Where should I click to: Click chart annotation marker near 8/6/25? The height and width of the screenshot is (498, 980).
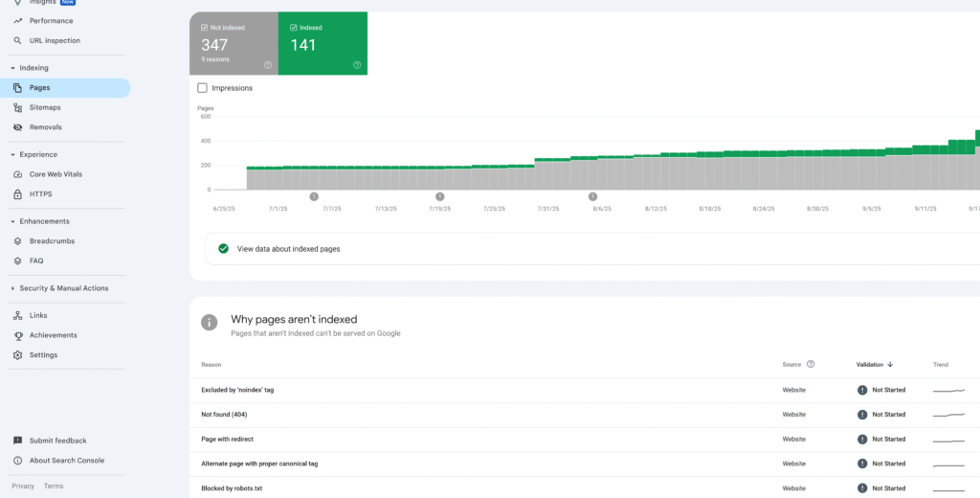(x=592, y=196)
